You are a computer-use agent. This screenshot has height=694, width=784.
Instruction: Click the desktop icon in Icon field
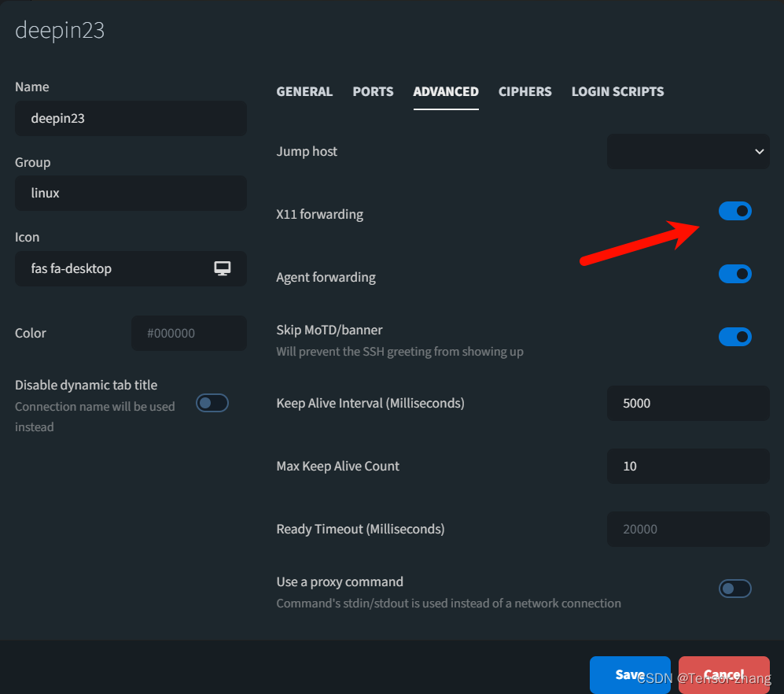coord(223,268)
